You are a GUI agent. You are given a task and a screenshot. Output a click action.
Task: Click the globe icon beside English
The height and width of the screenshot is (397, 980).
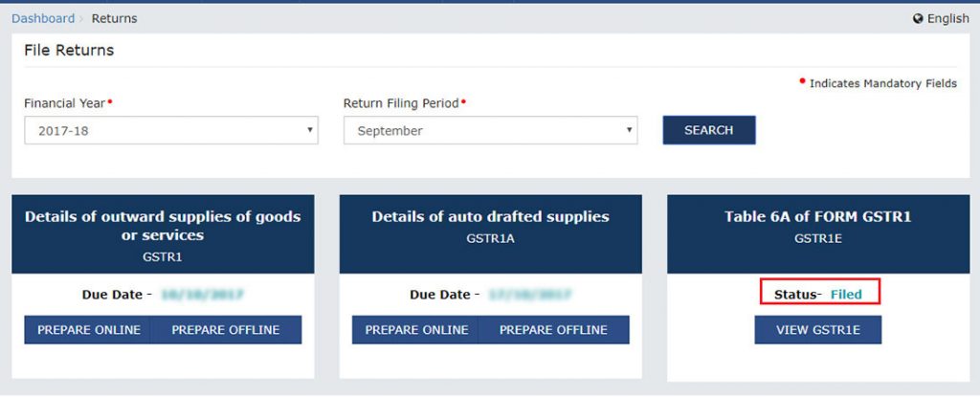tap(918, 19)
